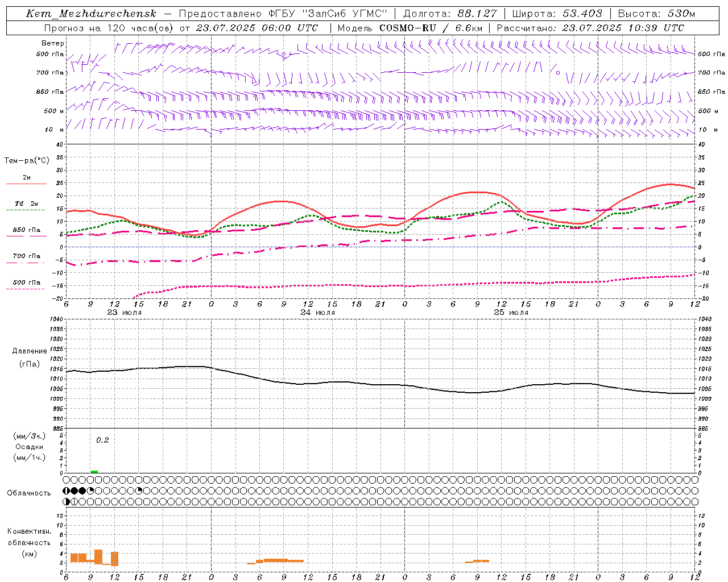The image size is (728, 582).
Task: Click the 'Рассчитано: 23.07.2025 10:39 UTC' text
Action: [590, 28]
